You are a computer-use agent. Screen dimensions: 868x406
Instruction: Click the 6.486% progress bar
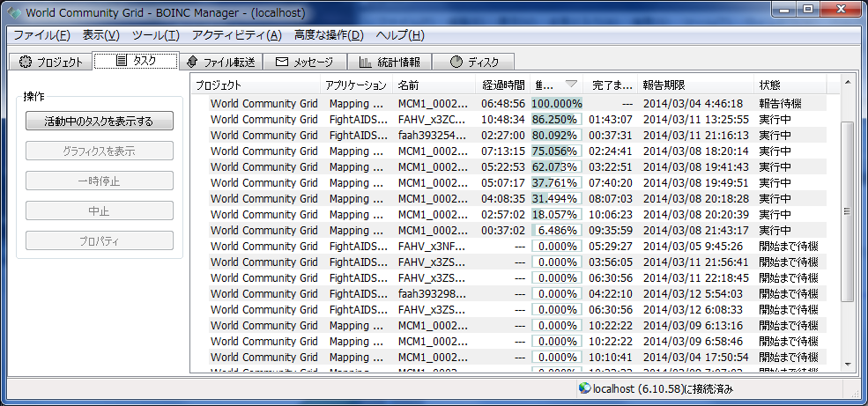click(x=557, y=230)
